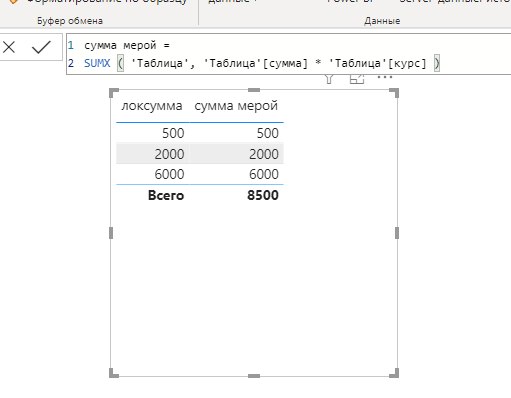Select the 6000 cell in сумма мерой column
Screen dimensions: 511x398
coord(264,174)
